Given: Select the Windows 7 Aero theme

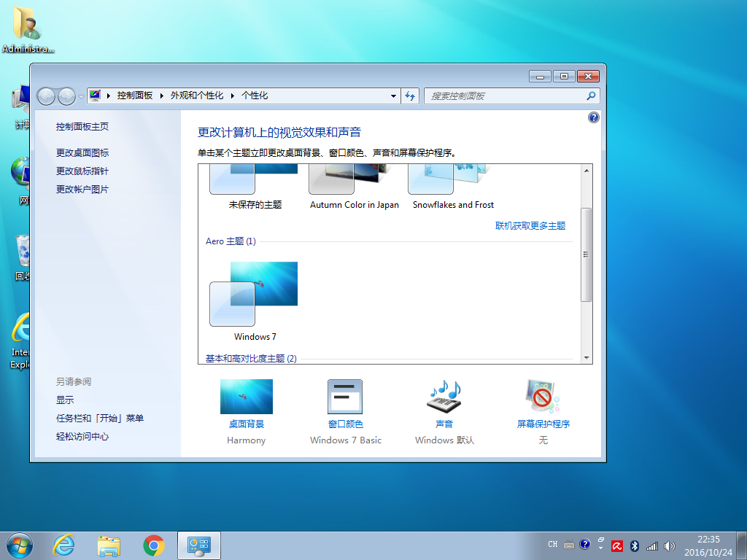Looking at the screenshot, I should (x=255, y=301).
